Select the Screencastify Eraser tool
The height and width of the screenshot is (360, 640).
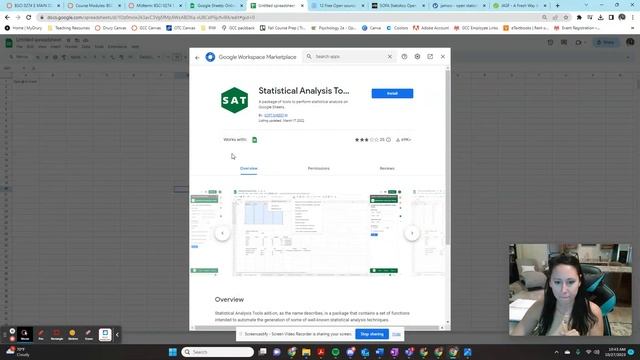pos(89,334)
